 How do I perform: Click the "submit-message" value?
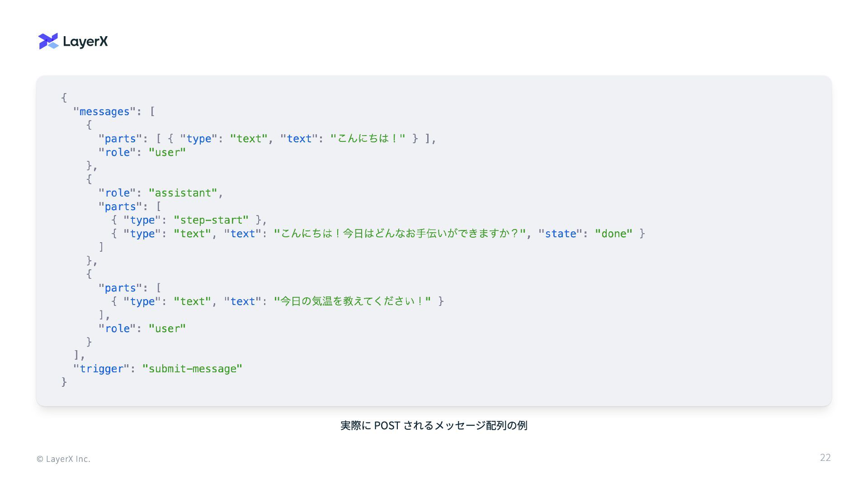[192, 369]
